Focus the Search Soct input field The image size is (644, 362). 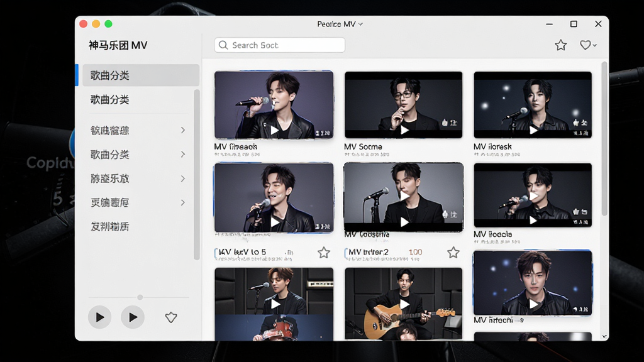tap(279, 45)
